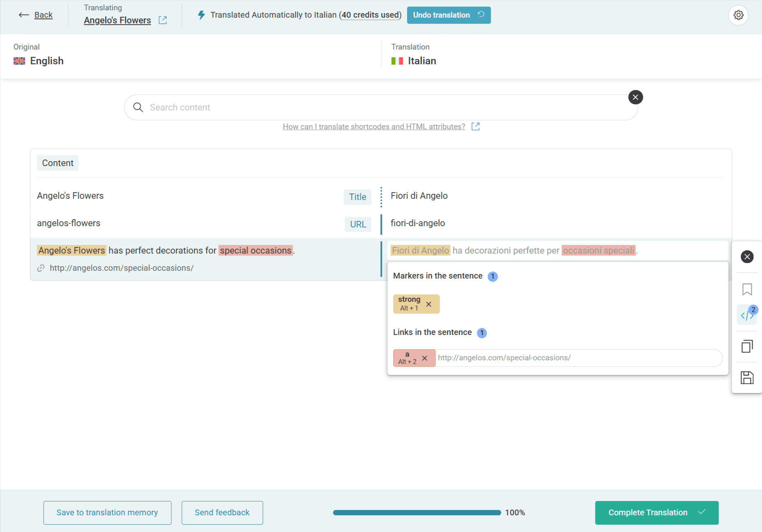The height and width of the screenshot is (532, 762).
Task: Open Angelo's Flowers page via external link icon
Action: 163,20
